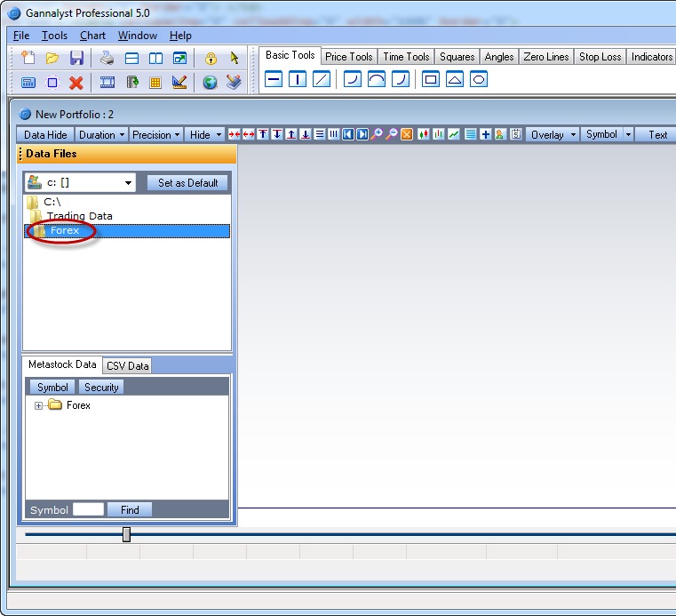Click the Find button
The image size is (676, 616).
130,510
